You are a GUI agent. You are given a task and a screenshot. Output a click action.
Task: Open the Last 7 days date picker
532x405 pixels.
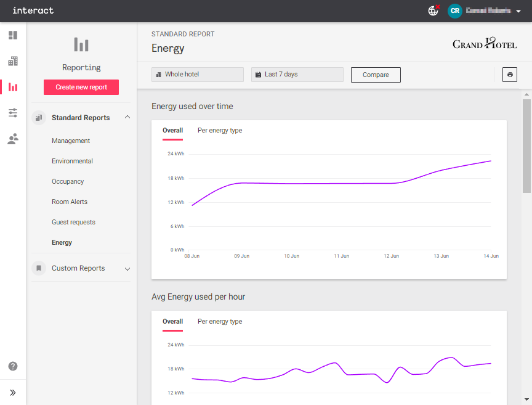(x=297, y=75)
